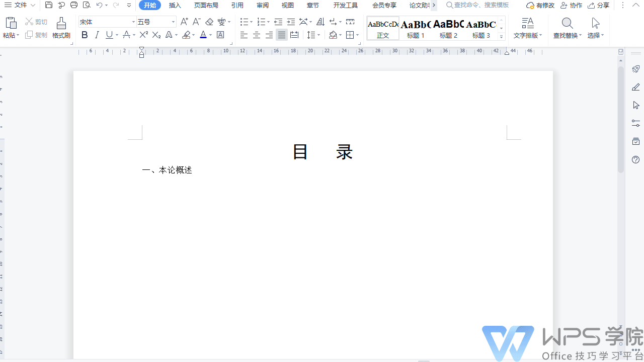Expand the File (文件) menu arrow
Viewport: 644px width, 362px height.
(33, 5)
